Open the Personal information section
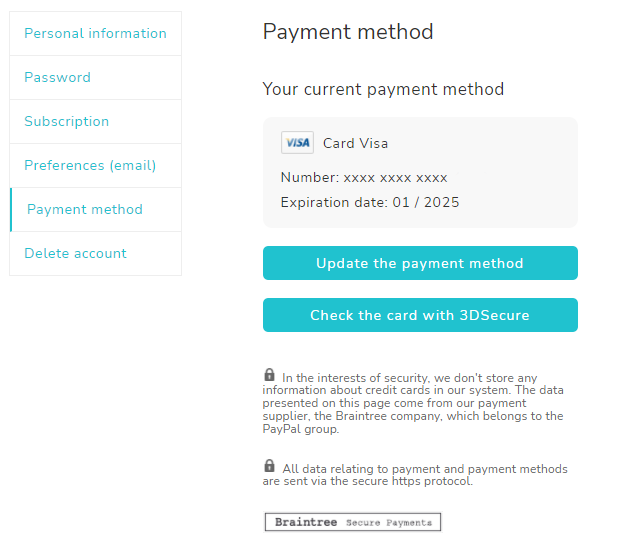 click(95, 33)
